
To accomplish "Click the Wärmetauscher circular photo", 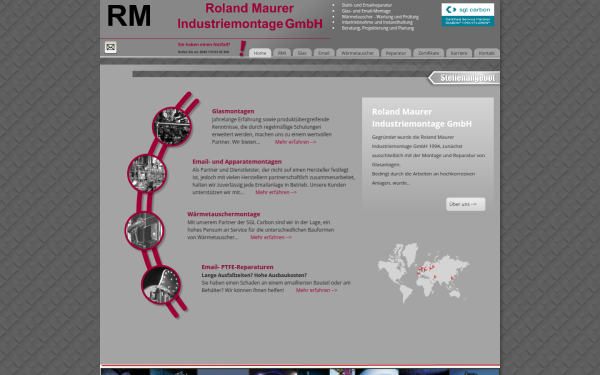I will (x=144, y=230).
